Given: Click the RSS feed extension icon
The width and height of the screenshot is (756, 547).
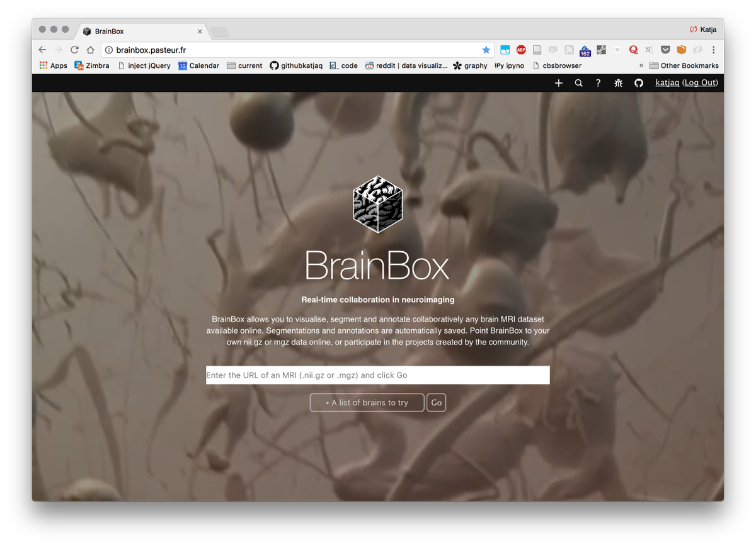Looking at the screenshot, I should [569, 50].
